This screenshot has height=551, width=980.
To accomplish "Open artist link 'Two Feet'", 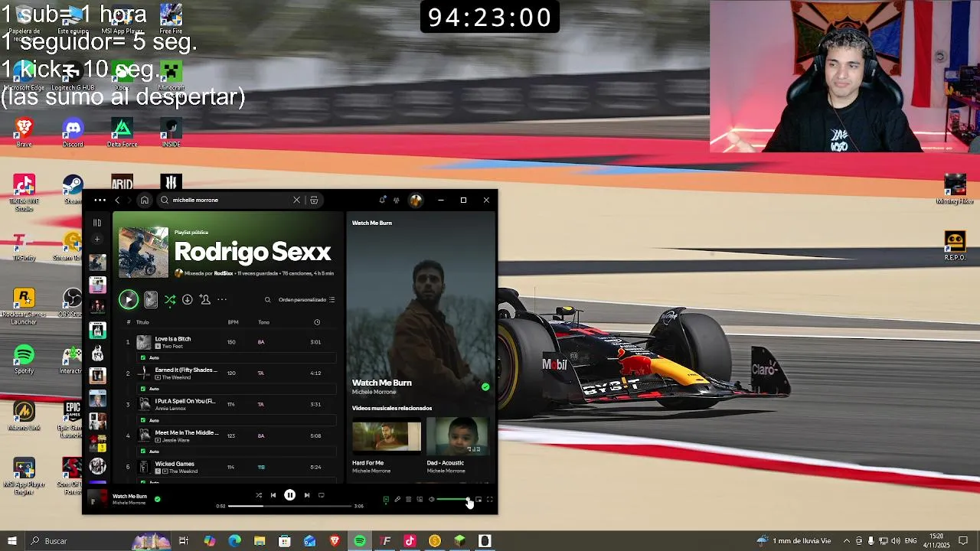I will click(x=172, y=347).
